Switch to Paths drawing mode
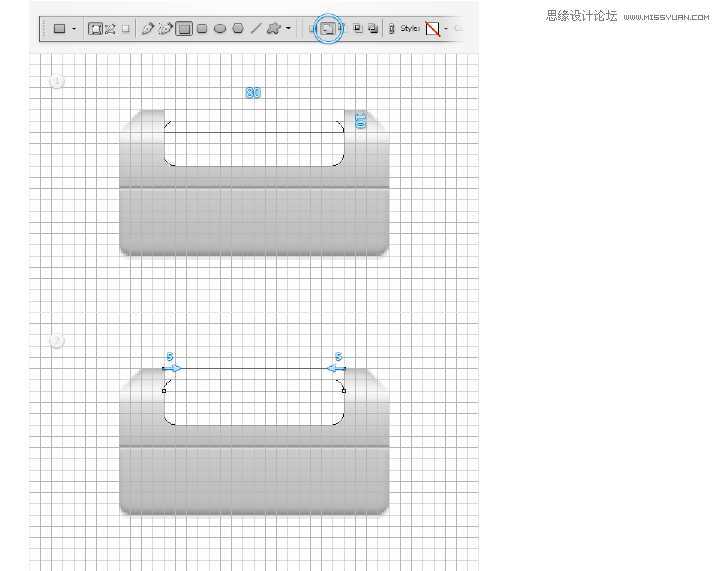720x571 pixels. 110,29
